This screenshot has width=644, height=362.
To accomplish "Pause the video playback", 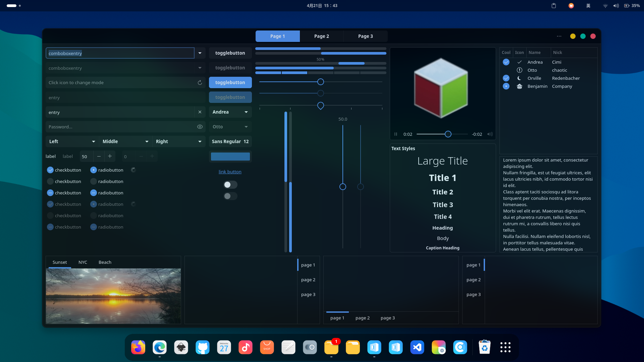I will [x=396, y=134].
